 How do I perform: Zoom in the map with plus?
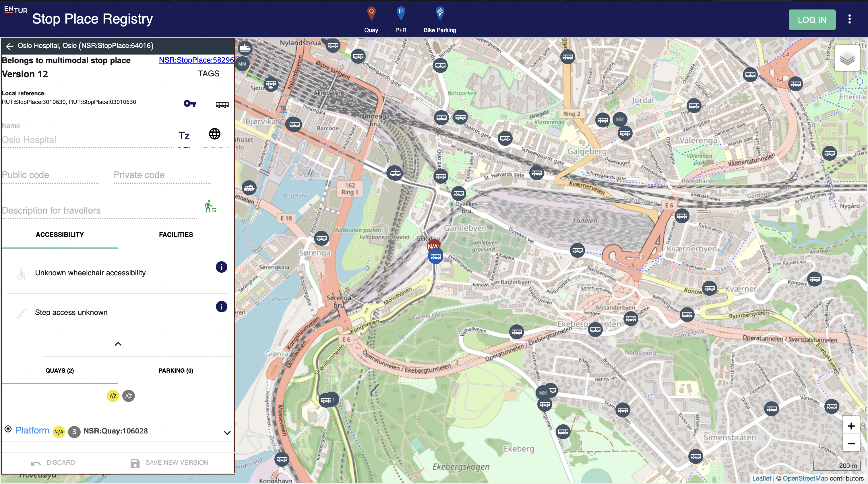pos(850,426)
